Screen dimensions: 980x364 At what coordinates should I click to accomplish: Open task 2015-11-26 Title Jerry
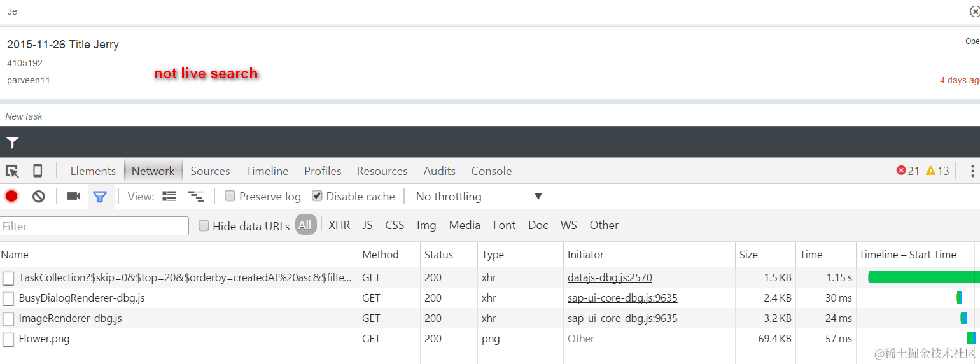[63, 45]
